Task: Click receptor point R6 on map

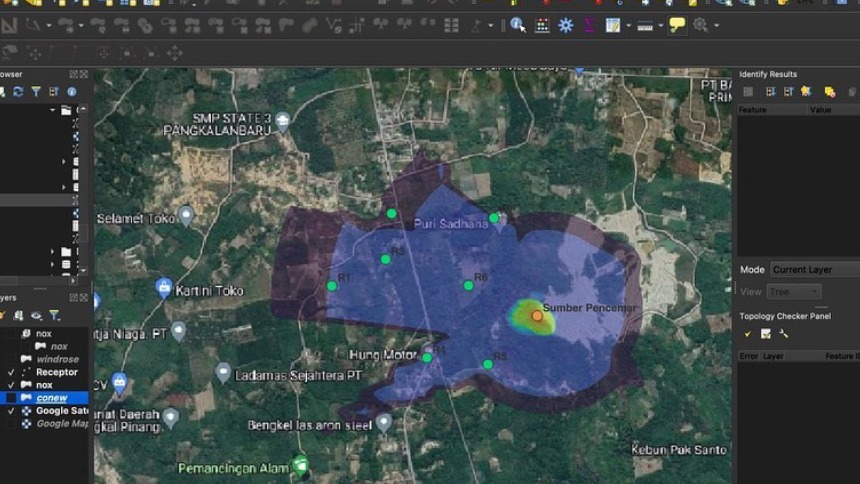Action: coord(468,286)
